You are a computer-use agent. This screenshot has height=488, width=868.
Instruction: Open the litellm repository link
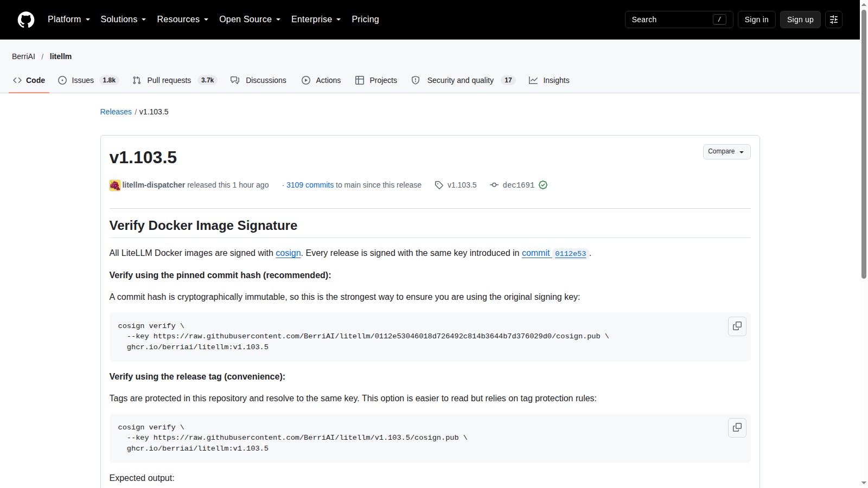61,56
